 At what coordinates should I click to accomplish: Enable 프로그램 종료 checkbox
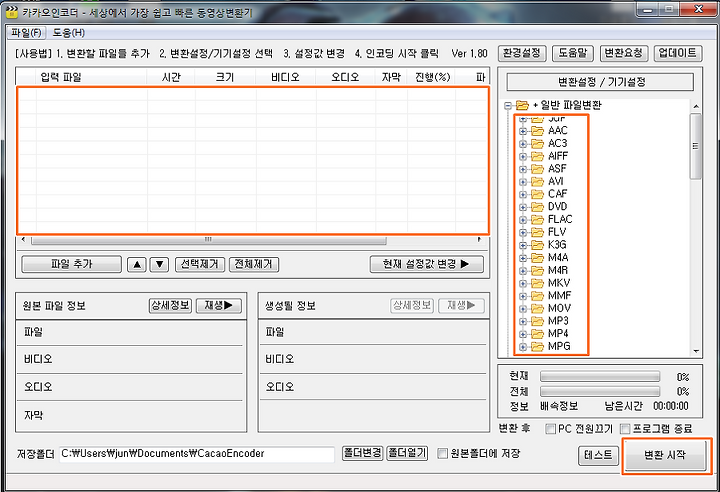(x=625, y=429)
